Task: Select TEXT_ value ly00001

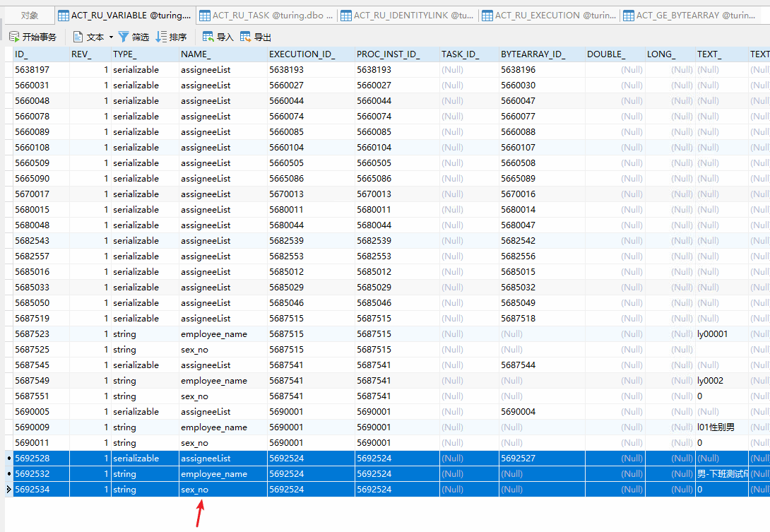Action: pyautogui.click(x=721, y=334)
